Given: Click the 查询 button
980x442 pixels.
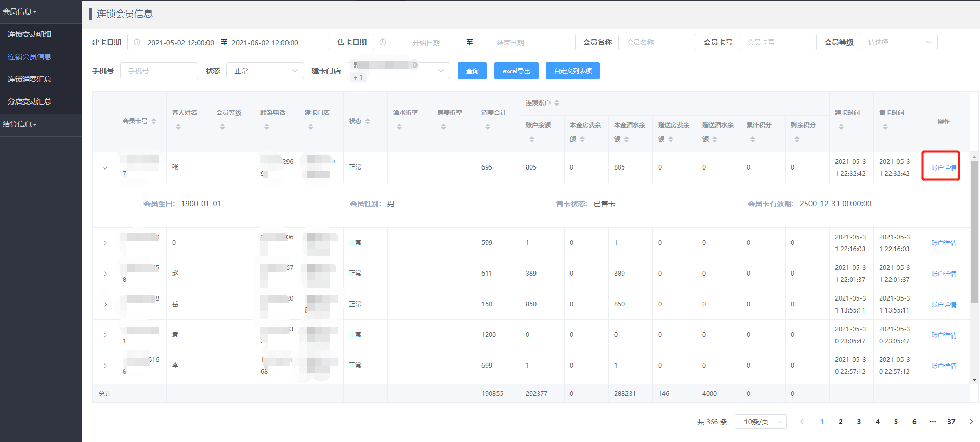Looking at the screenshot, I should (x=472, y=71).
